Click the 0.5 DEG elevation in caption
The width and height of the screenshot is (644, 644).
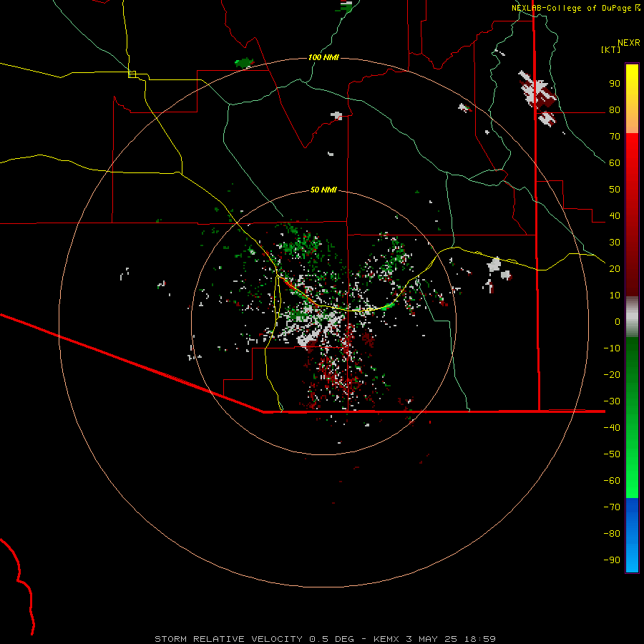tap(331, 639)
